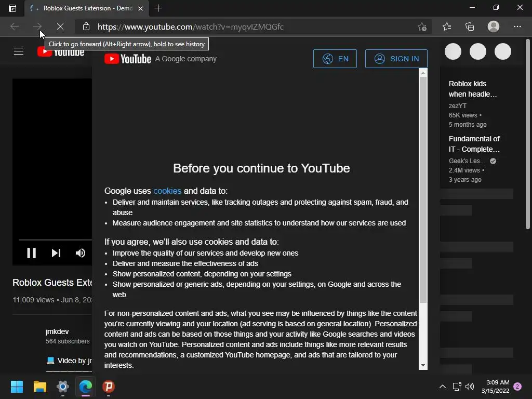Seek on the video progress bar

[x=55, y=240]
